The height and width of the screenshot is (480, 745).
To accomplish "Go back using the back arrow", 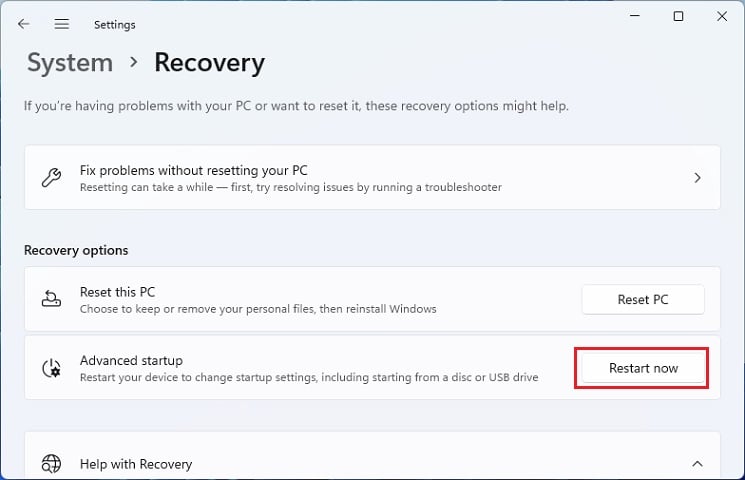I will [24, 23].
